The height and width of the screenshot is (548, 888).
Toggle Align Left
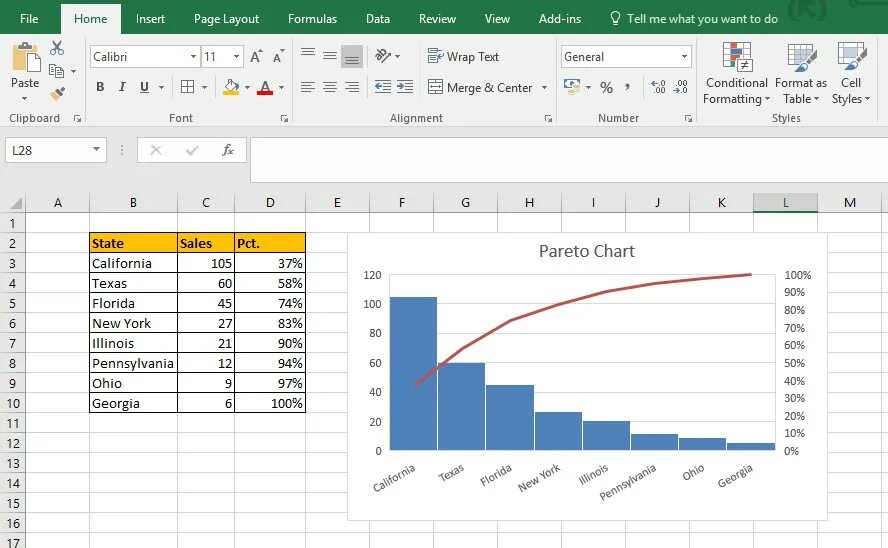click(x=308, y=87)
